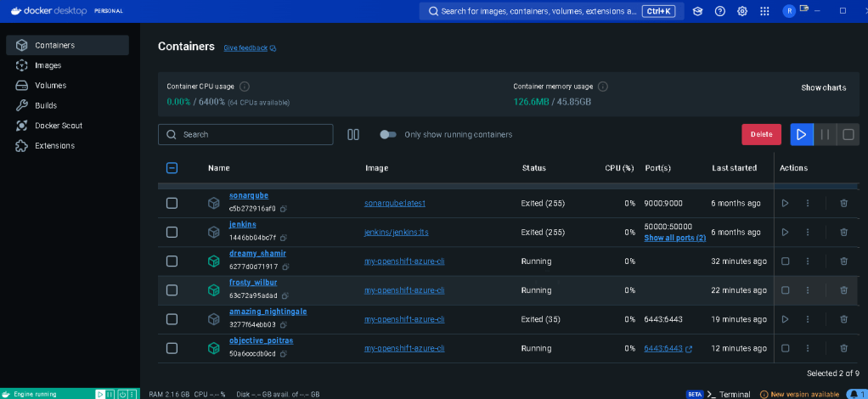Open the Terminal panel from status bar

[729, 394]
